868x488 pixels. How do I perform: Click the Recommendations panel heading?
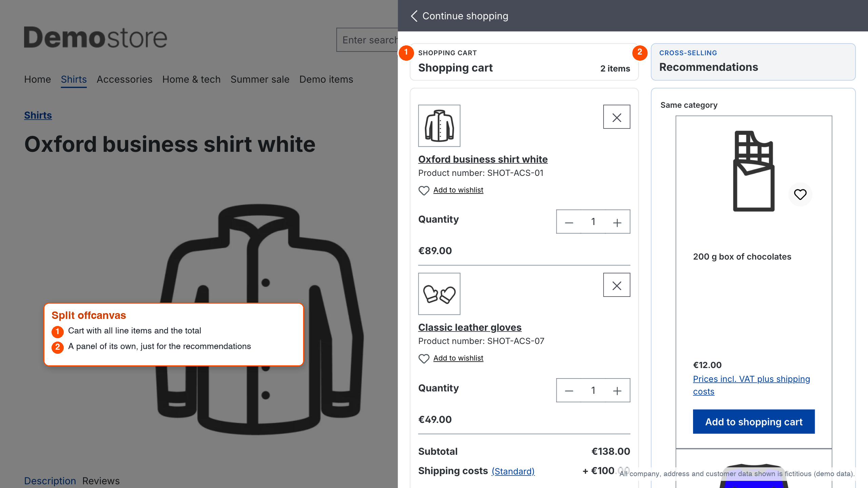[708, 67]
